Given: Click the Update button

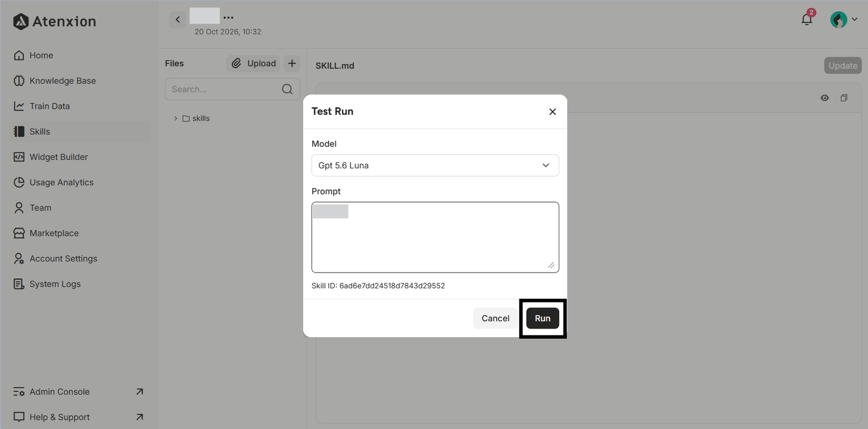Looking at the screenshot, I should coord(843,66).
